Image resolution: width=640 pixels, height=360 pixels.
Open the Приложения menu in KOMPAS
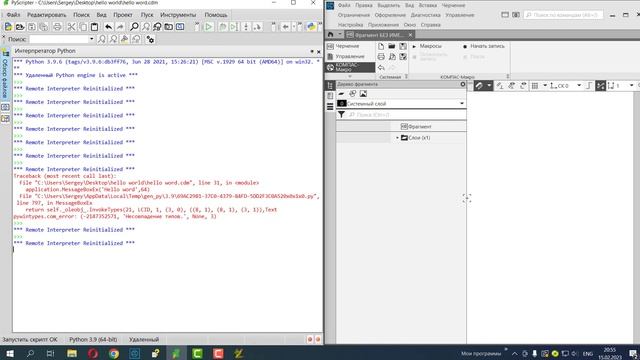coord(383,25)
